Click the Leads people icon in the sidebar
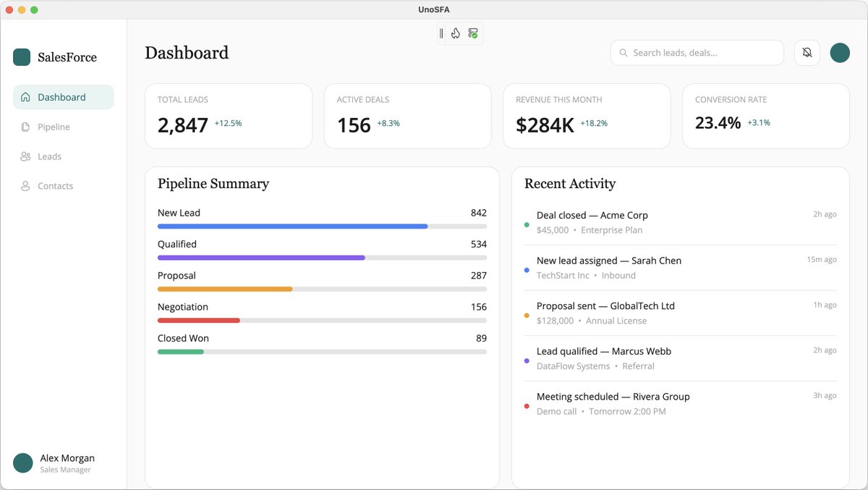The height and width of the screenshot is (490, 868). tap(25, 156)
